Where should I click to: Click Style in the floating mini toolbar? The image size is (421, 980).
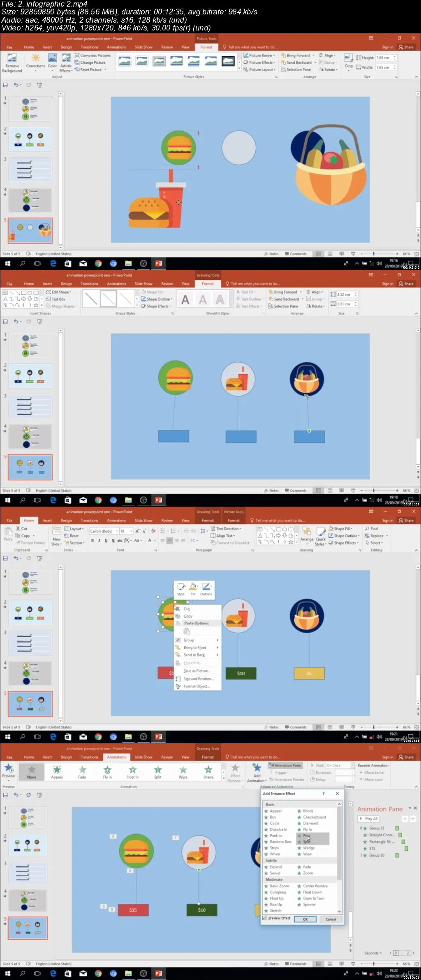point(181,589)
